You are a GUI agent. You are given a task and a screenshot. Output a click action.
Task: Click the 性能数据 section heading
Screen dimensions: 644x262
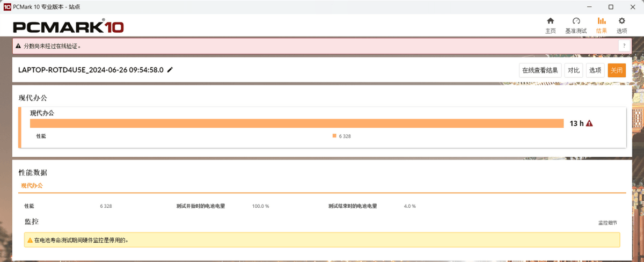click(33, 173)
